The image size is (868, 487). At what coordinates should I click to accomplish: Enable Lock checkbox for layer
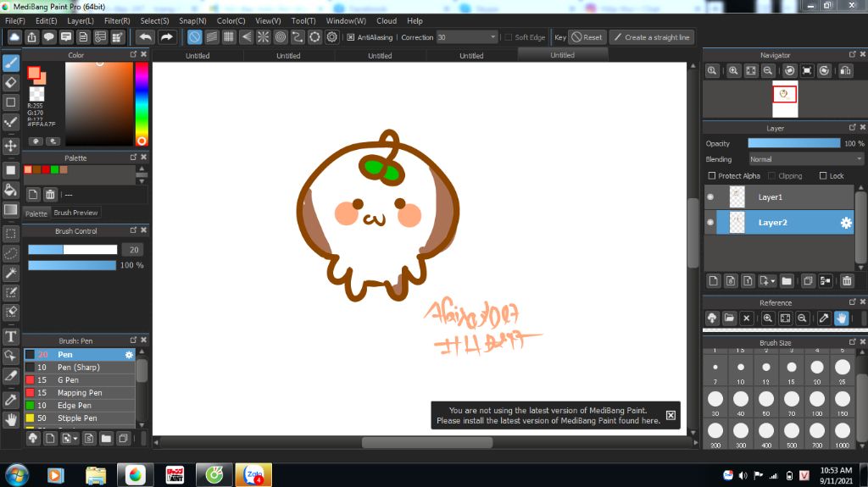point(823,175)
